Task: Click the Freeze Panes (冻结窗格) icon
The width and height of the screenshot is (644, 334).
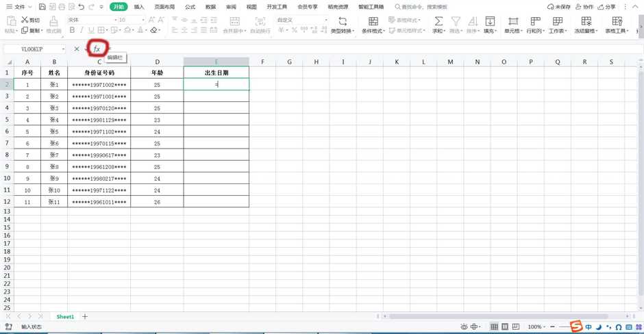Action: tap(586, 22)
